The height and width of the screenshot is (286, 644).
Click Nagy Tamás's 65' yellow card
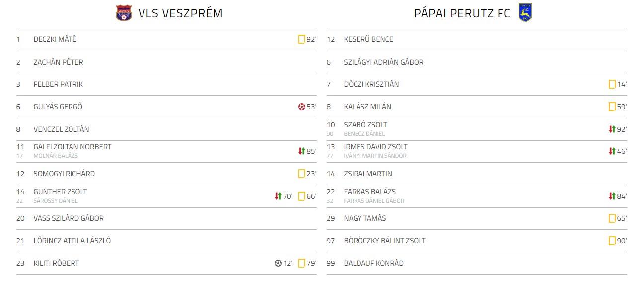pos(612,218)
